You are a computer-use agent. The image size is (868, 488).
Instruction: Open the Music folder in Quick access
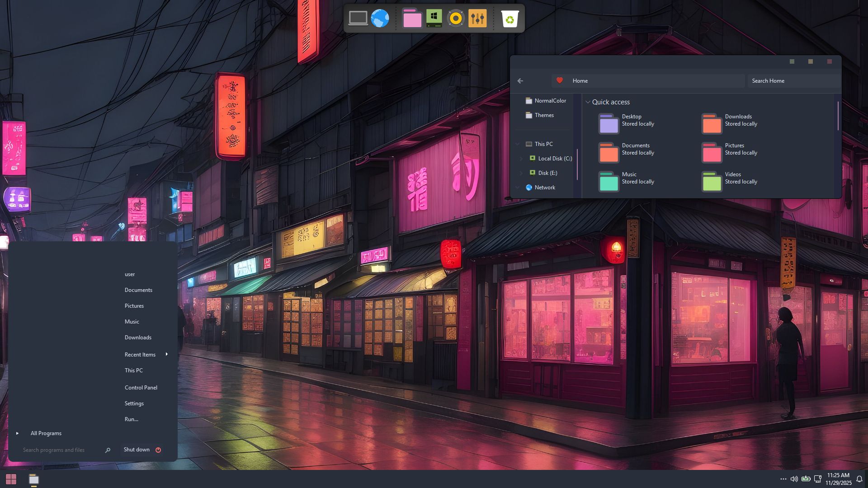pyautogui.click(x=609, y=181)
